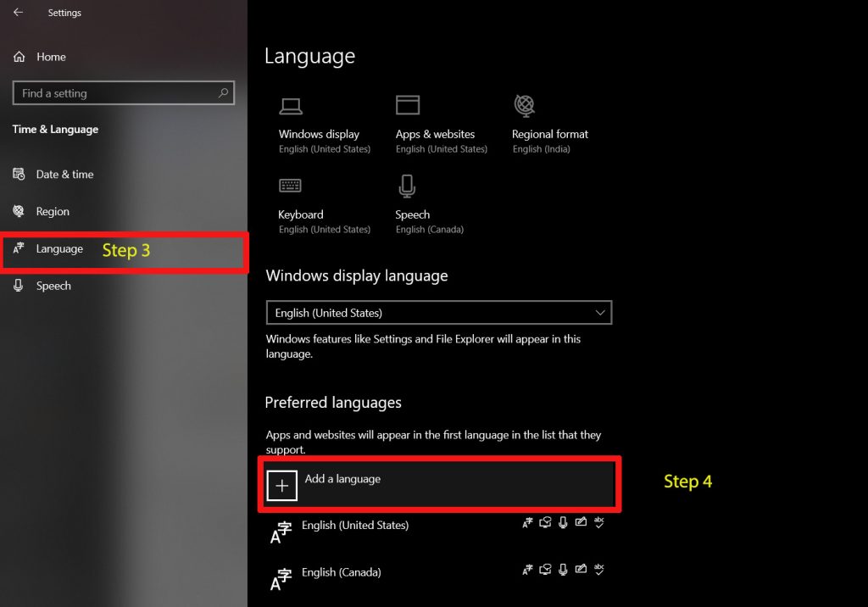Open Keyboard English (United States) tile
The height and width of the screenshot is (607, 868).
pyautogui.click(x=325, y=205)
